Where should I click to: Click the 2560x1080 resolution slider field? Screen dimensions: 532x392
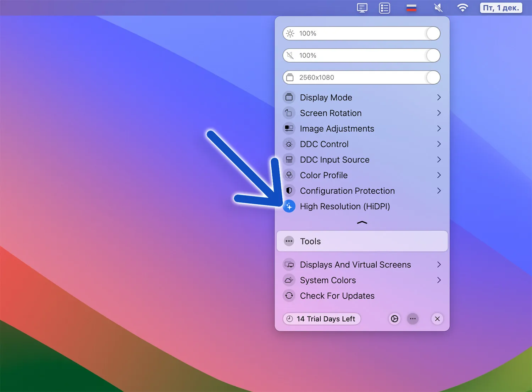pyautogui.click(x=361, y=77)
